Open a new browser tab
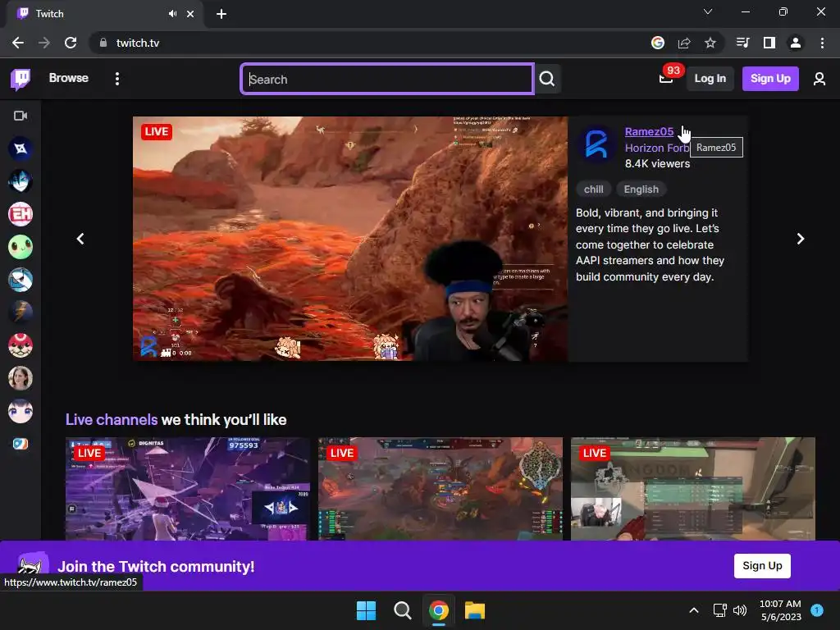Viewport: 840px width, 630px height. (x=221, y=14)
